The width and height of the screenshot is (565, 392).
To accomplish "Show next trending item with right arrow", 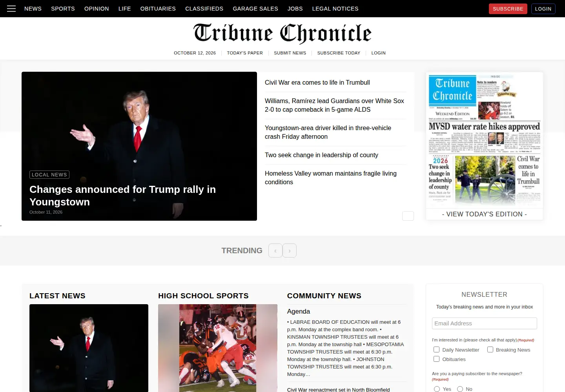I will 290,250.
